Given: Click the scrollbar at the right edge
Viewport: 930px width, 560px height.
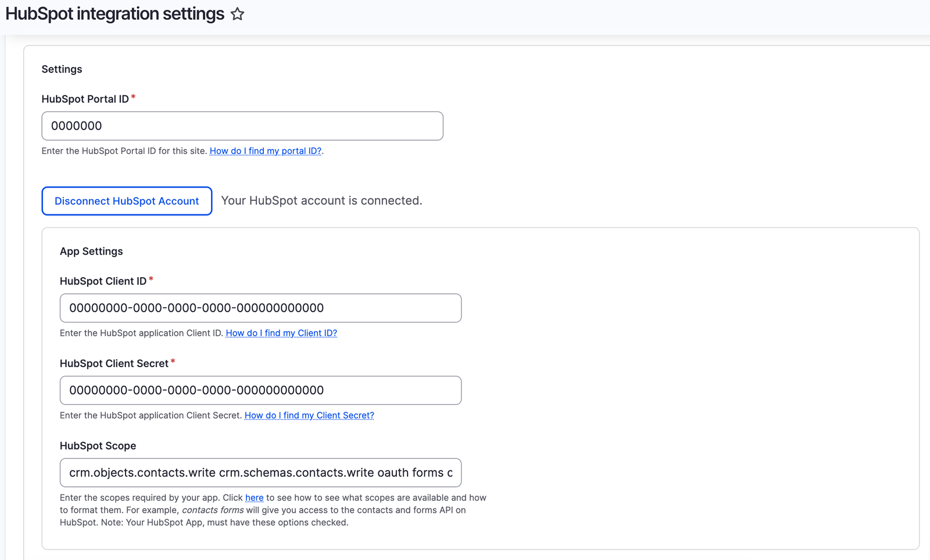Looking at the screenshot, I should click(926, 290).
